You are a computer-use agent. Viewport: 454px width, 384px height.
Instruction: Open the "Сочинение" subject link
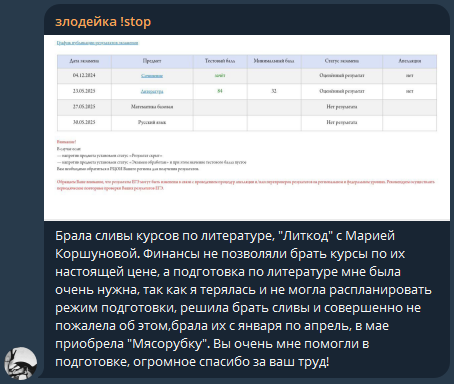pyautogui.click(x=152, y=76)
